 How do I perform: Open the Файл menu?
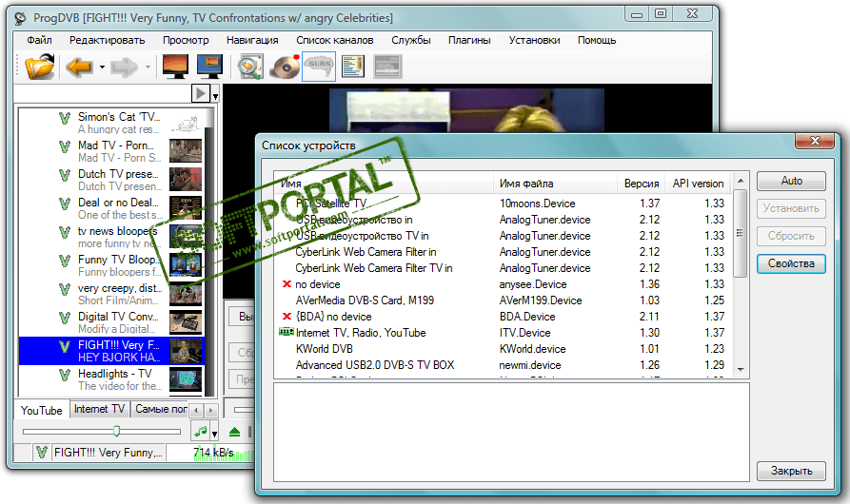pos(39,40)
